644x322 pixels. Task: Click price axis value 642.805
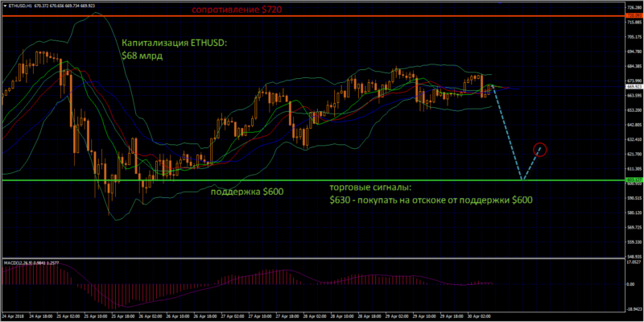634,126
